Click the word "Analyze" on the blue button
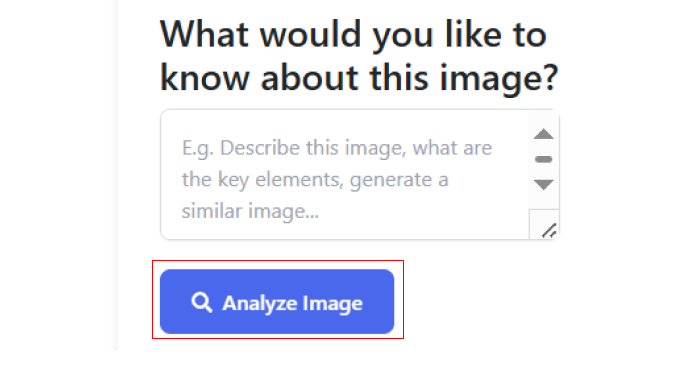The image size is (700, 366). point(260,304)
